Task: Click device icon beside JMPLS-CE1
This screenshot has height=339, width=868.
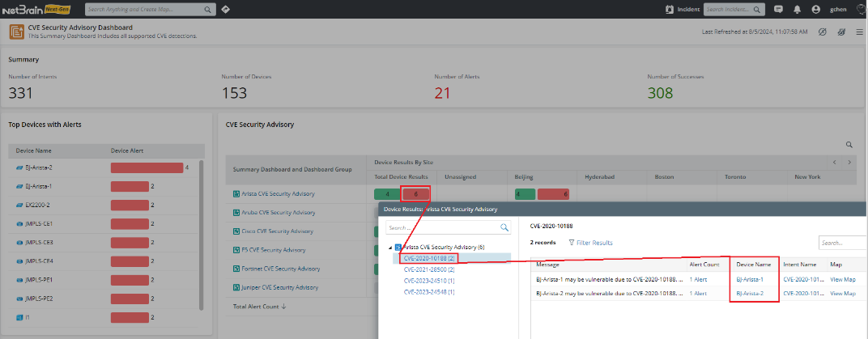Action: (19, 224)
